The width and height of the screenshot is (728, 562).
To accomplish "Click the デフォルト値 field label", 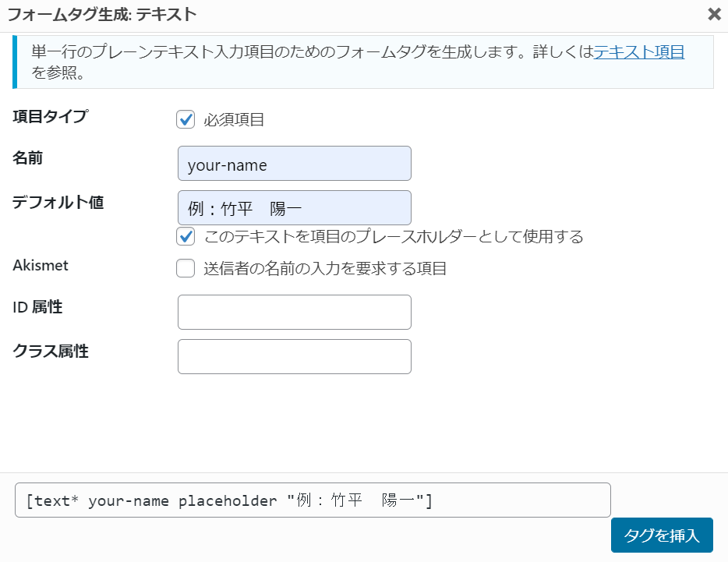I will point(58,202).
